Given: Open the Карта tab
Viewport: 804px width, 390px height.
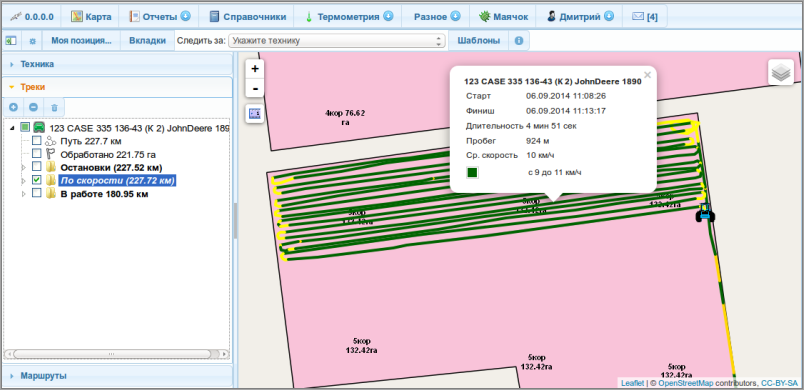Looking at the screenshot, I should (91, 16).
